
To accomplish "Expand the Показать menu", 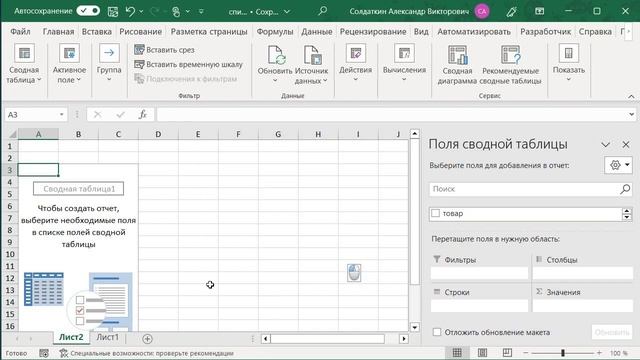I will tap(569, 63).
